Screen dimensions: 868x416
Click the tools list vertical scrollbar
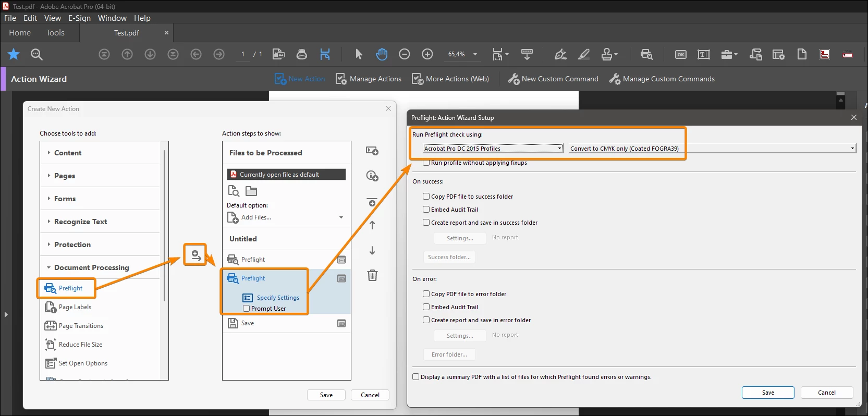[x=164, y=226]
